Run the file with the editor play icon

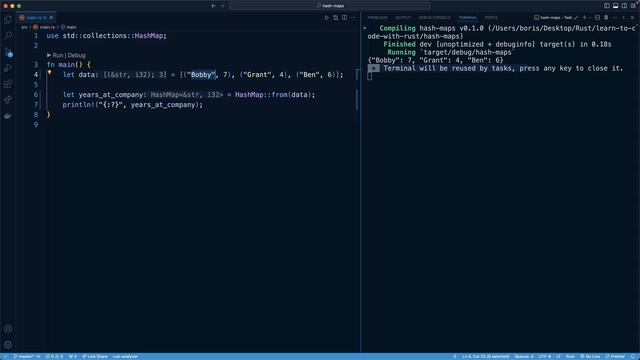click(327, 18)
